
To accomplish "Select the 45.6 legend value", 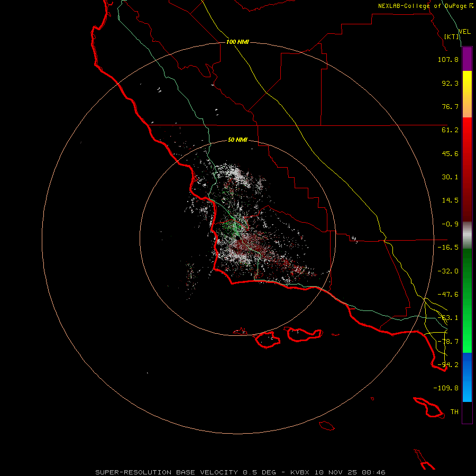I will pyautogui.click(x=450, y=153).
